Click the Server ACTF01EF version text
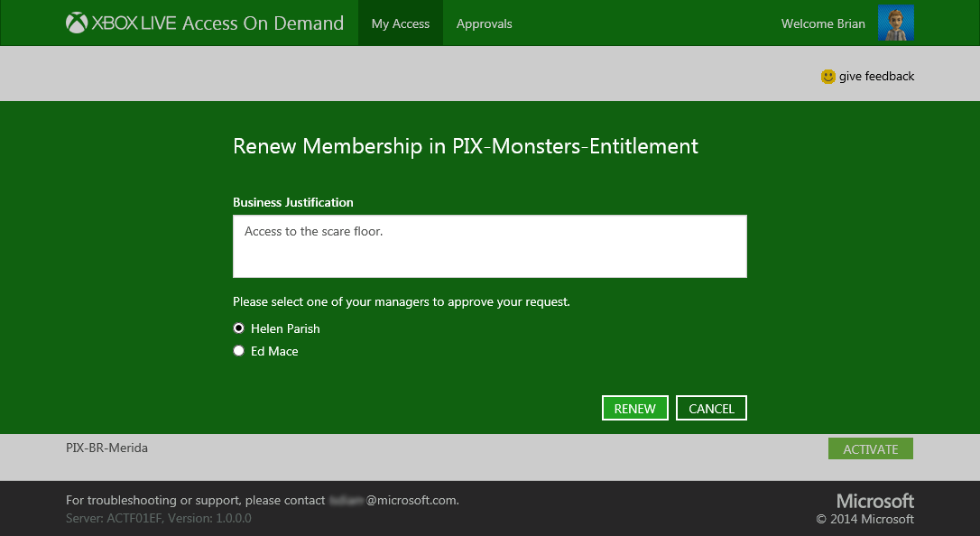The height and width of the screenshot is (536, 980). coord(159,519)
